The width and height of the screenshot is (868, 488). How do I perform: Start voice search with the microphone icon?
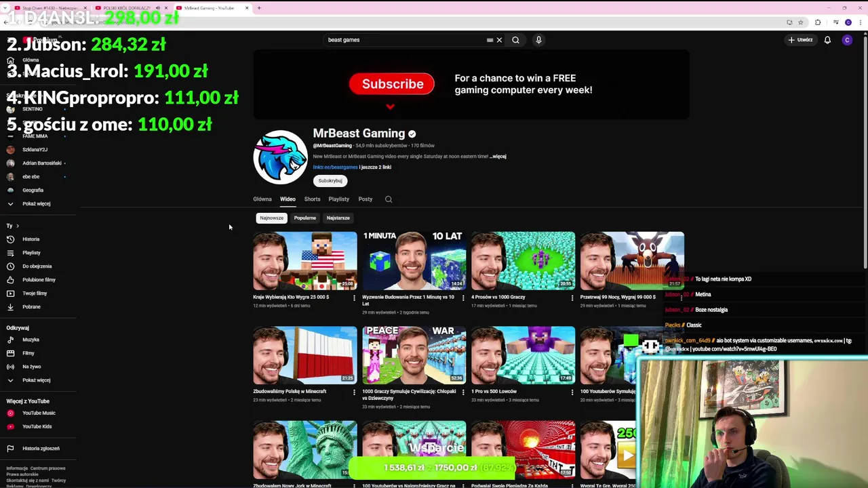pyautogui.click(x=538, y=40)
